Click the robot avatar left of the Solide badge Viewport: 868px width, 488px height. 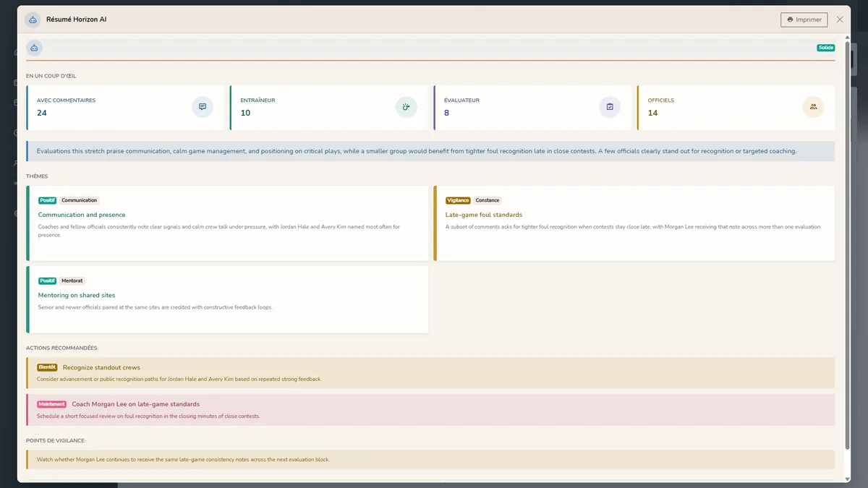tap(34, 48)
